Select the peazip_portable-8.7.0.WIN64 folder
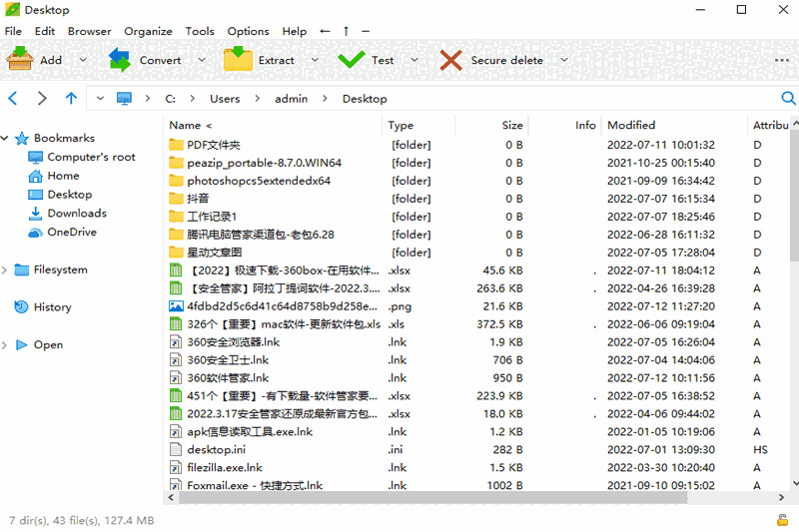Screen dimensions: 799x532 264,163
